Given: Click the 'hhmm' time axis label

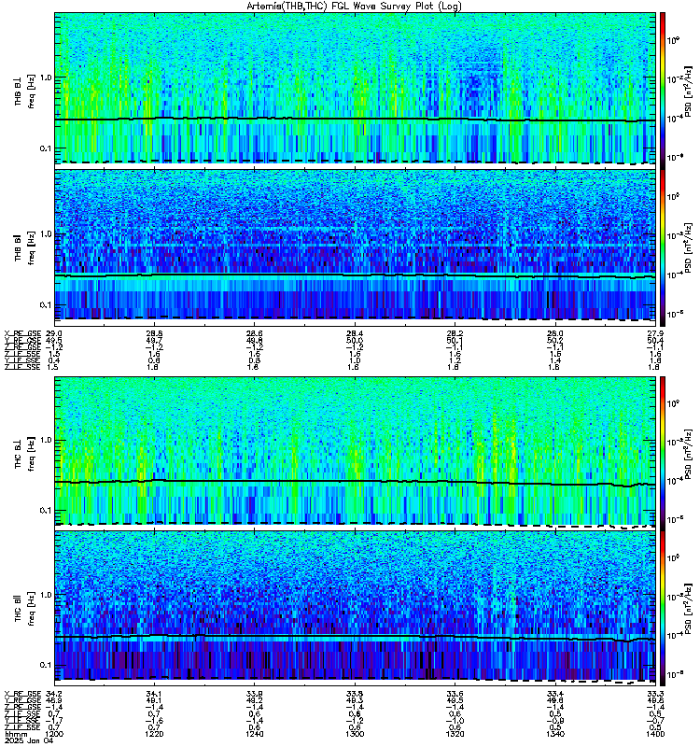Looking at the screenshot, I should 15,734.
